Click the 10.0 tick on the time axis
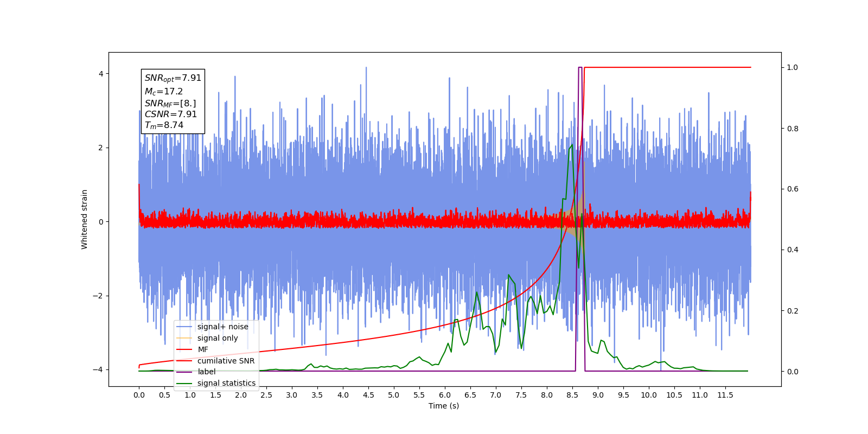Image resolution: width=868 pixels, height=434 pixels. pos(649,395)
